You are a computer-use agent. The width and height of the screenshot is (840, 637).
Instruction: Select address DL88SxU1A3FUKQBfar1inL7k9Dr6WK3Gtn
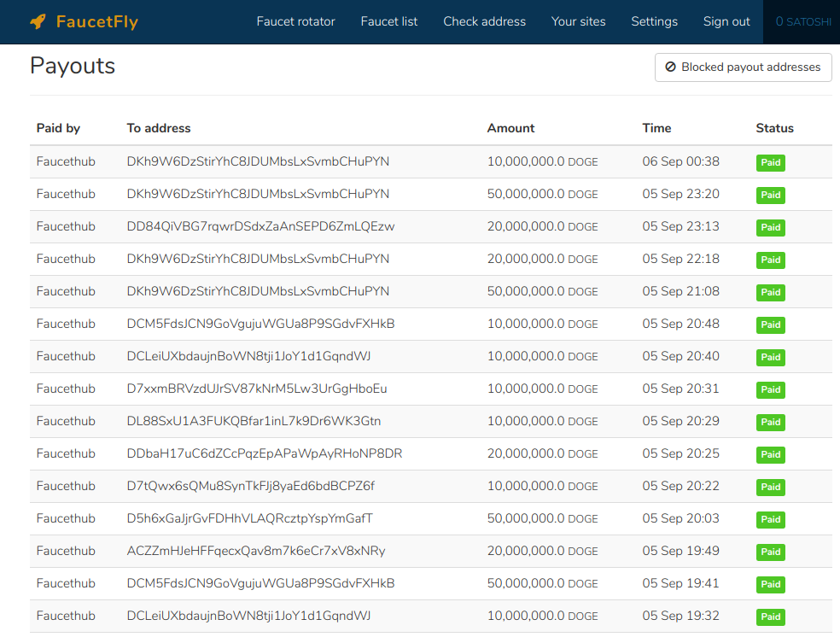click(x=254, y=421)
